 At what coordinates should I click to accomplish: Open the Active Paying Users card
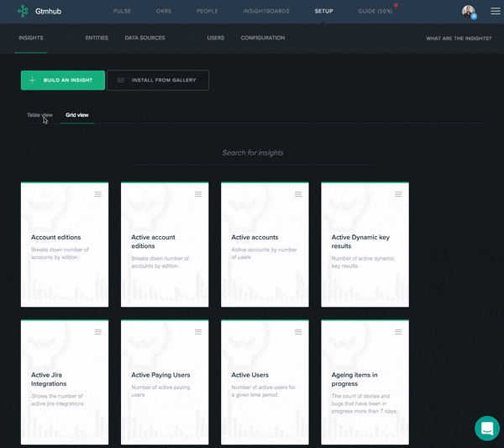[x=165, y=382]
